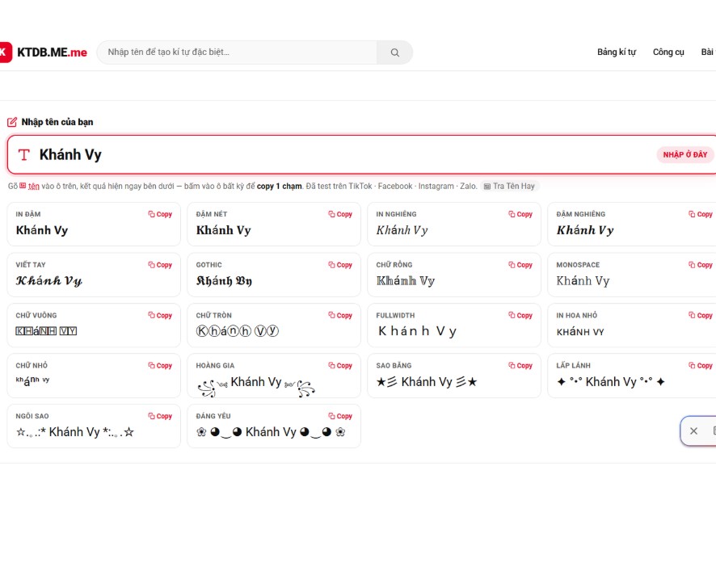Copy the CHỮ NHỎ style result

[x=160, y=366]
